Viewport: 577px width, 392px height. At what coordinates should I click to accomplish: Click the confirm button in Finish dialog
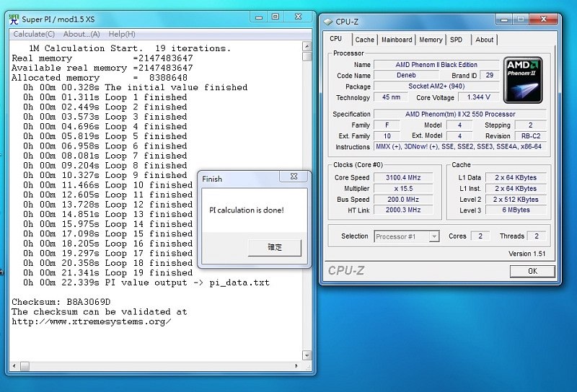point(275,247)
